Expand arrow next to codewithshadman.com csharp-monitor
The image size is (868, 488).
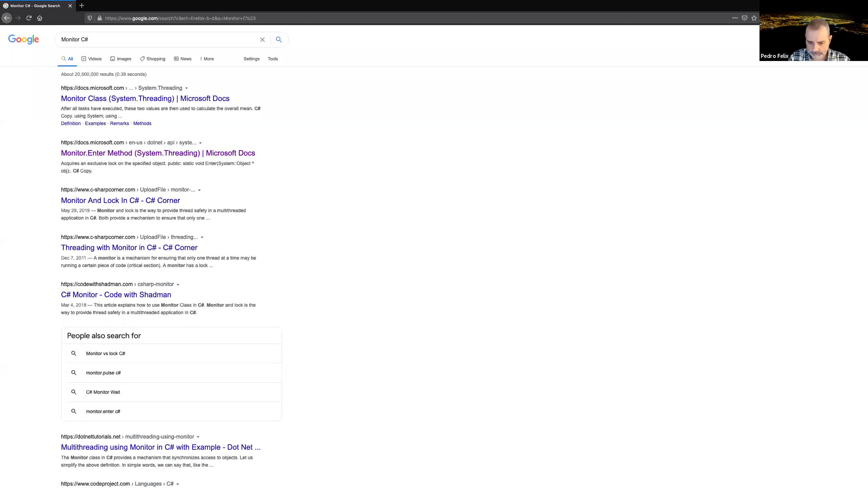point(178,285)
